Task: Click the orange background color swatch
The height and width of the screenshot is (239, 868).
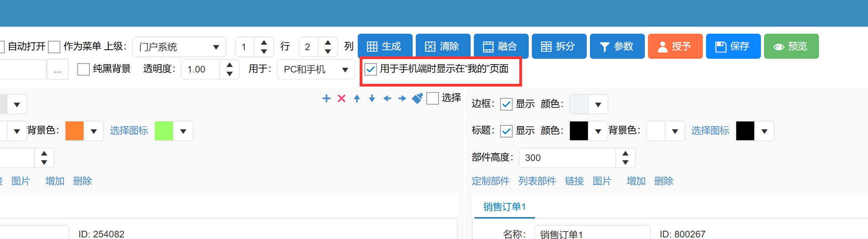Action: click(x=75, y=131)
